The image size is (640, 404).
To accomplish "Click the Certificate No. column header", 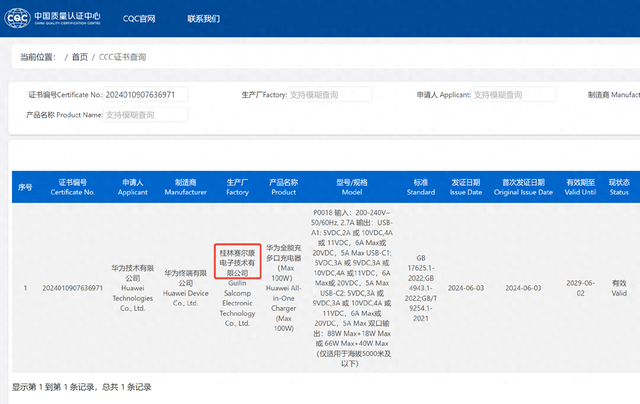I will 73,187.
